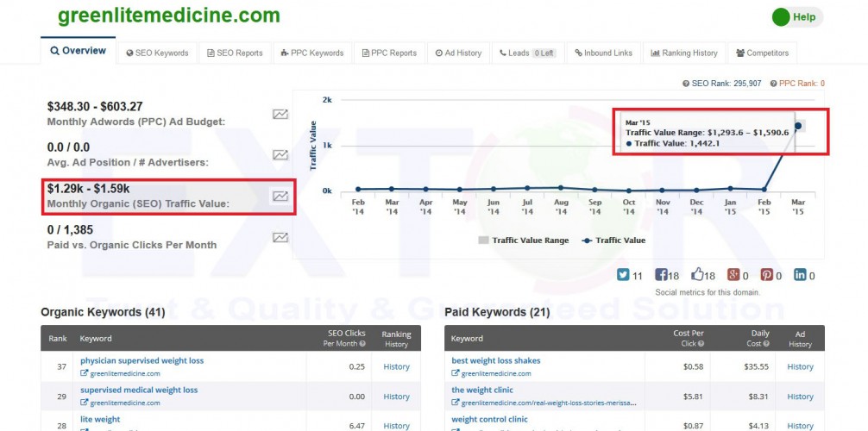The width and height of the screenshot is (868, 431).
Task: Toggle the Traffic Value line in legend
Action: point(613,240)
